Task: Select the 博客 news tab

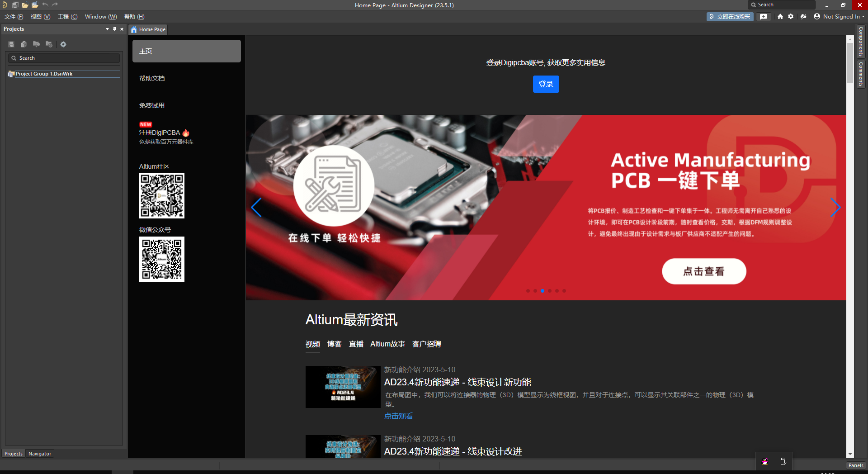Action: coord(335,344)
